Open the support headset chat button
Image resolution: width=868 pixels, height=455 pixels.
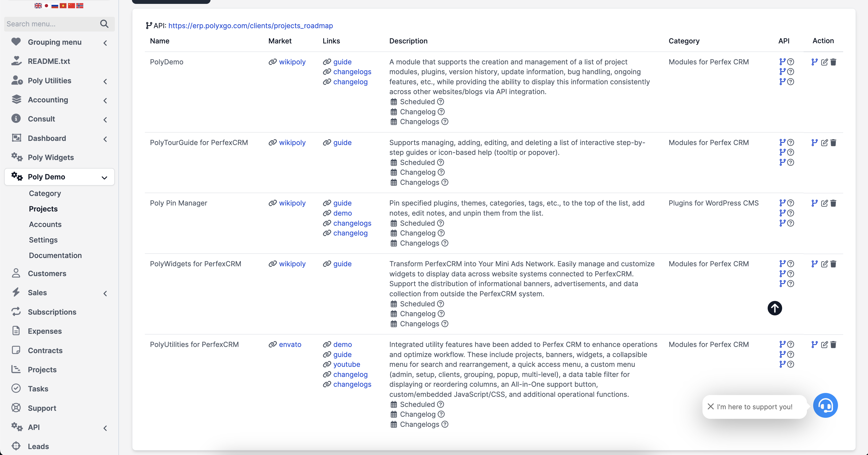825,405
